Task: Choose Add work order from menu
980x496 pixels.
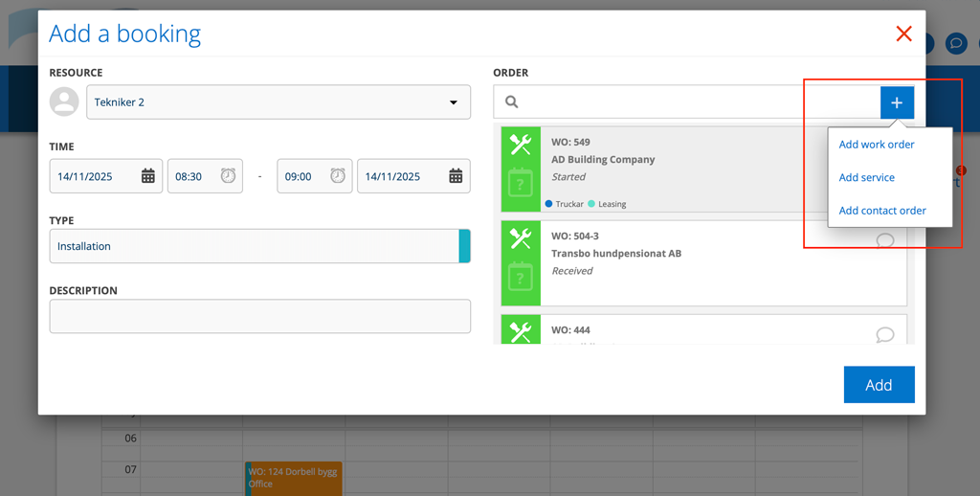Action: click(x=877, y=145)
